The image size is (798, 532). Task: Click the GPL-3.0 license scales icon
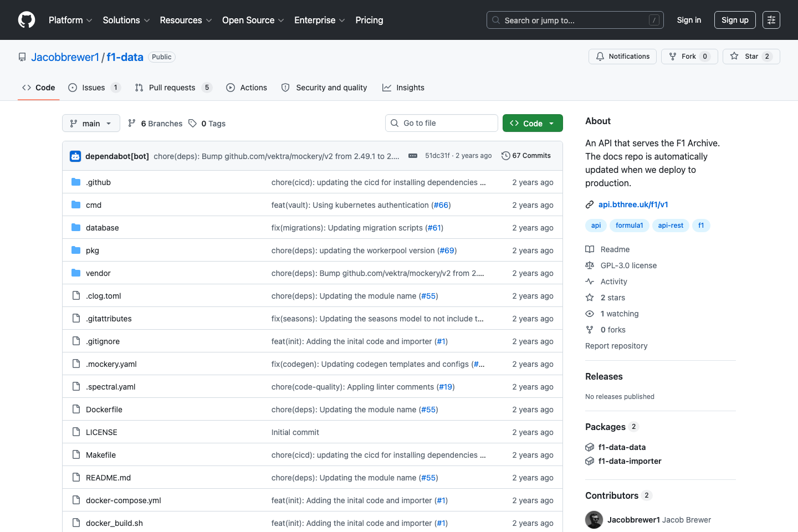pos(589,265)
